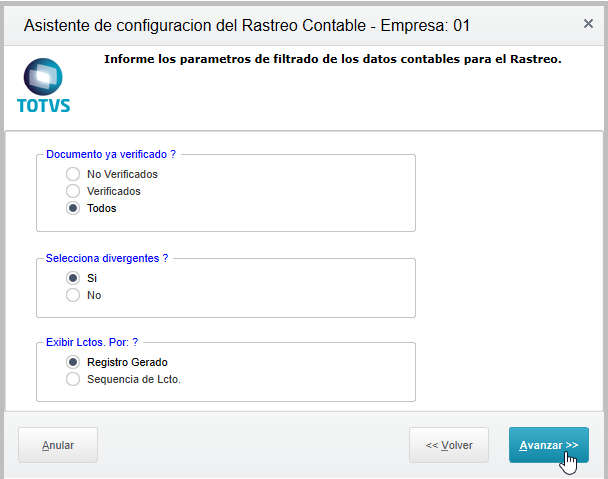608x479 pixels.
Task: Click the TOTVS sphere logo icon
Action: click(43, 77)
